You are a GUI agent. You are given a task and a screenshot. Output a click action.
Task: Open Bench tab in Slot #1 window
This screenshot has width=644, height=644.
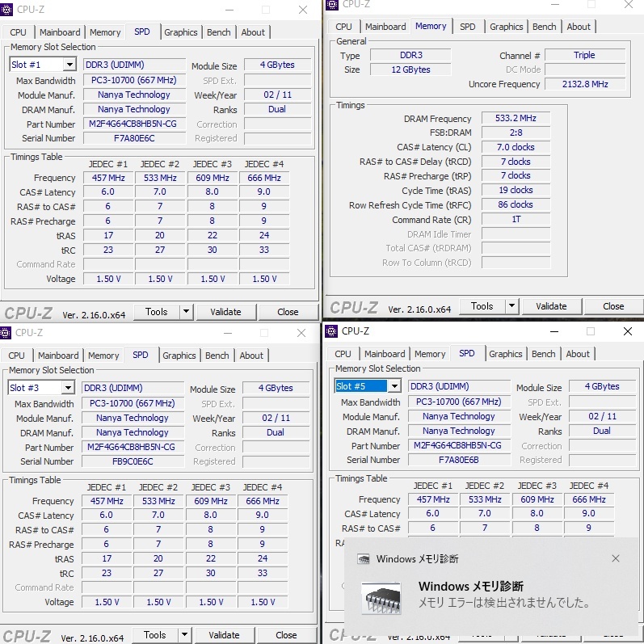[218, 32]
